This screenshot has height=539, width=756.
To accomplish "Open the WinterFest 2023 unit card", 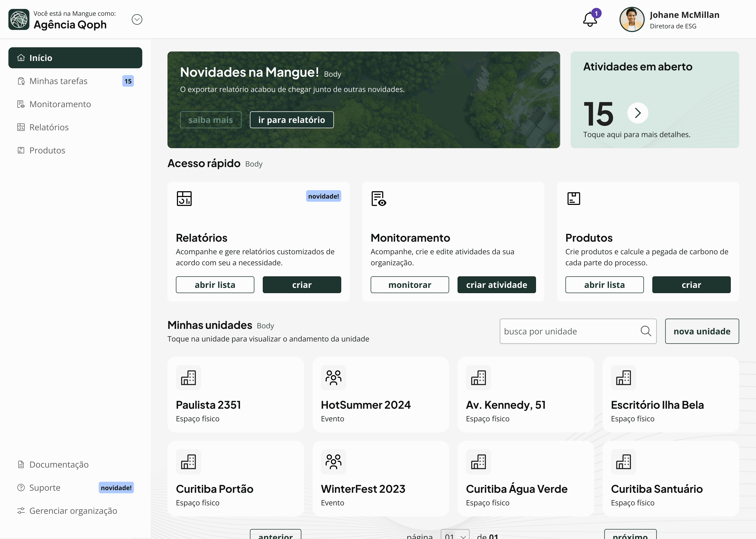I will click(381, 479).
